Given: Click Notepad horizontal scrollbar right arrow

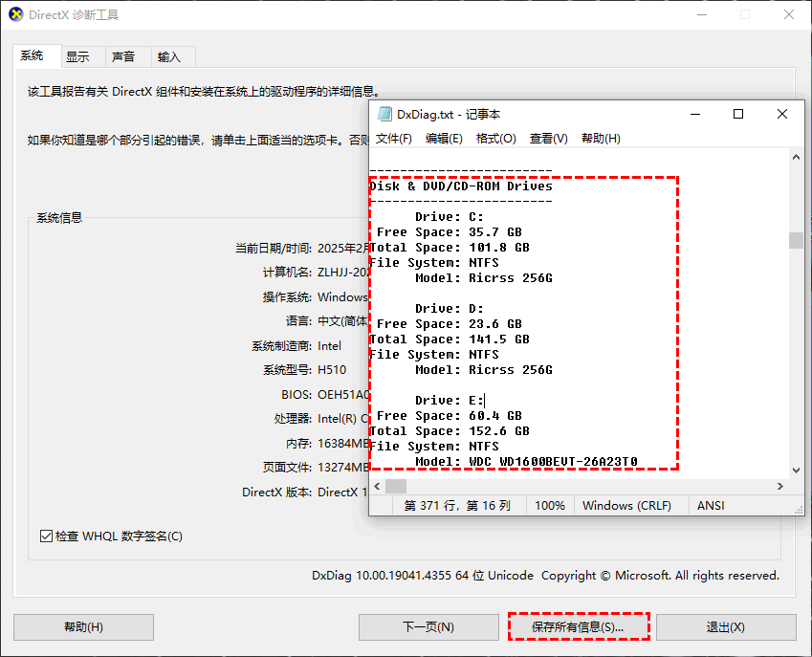Looking at the screenshot, I should (x=780, y=486).
